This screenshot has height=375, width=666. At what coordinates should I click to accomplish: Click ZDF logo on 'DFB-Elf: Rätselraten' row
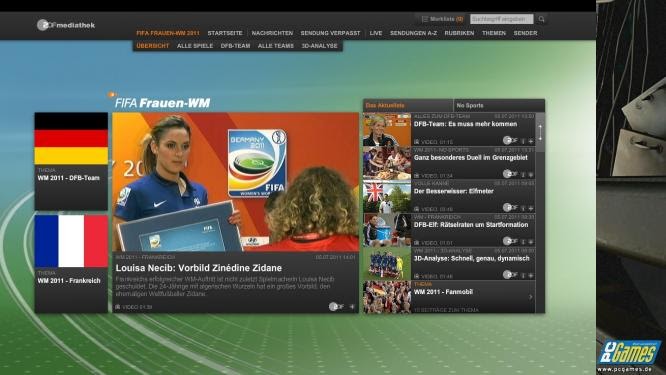click(x=510, y=241)
